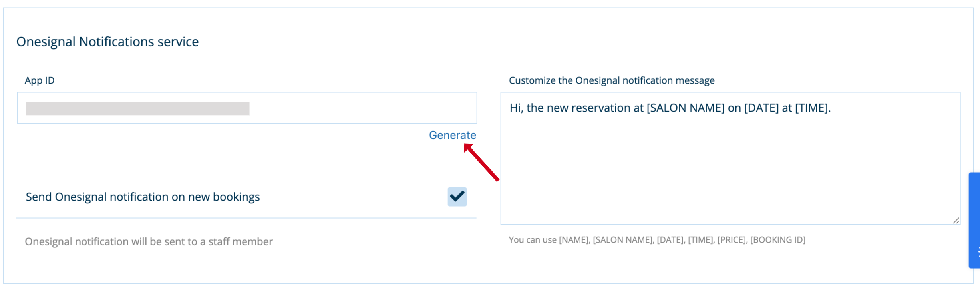
Task: Place cursor on [DATE] in the message
Action: coord(761,108)
